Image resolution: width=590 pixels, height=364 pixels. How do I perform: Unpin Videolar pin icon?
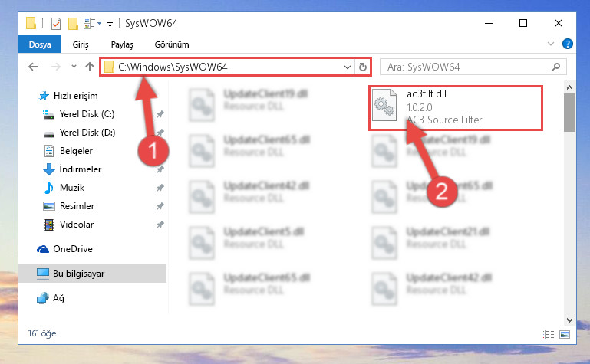click(160, 225)
